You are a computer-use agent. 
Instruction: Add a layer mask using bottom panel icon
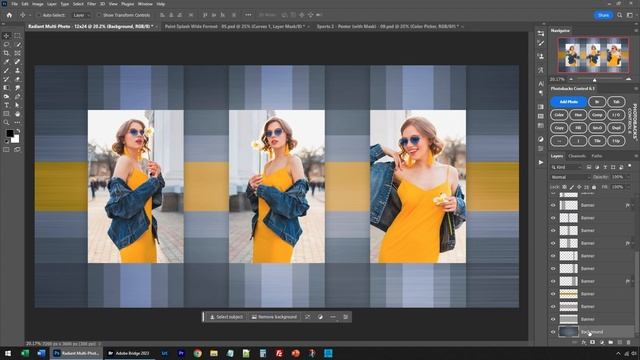[593, 342]
